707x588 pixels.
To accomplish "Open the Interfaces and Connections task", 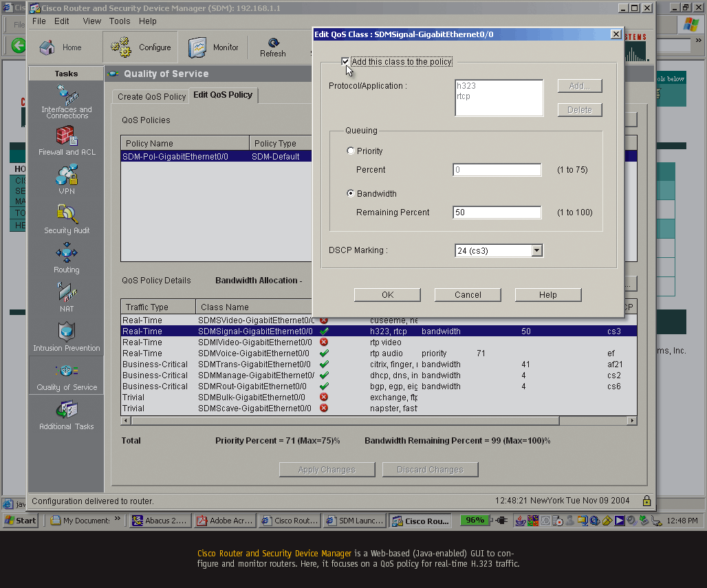I will pyautogui.click(x=67, y=101).
